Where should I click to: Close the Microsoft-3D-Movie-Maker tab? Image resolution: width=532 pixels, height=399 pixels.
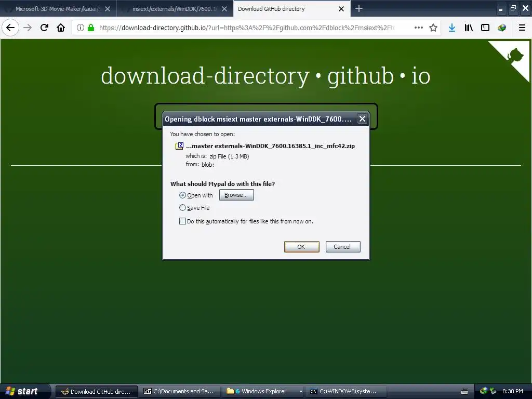click(x=108, y=9)
